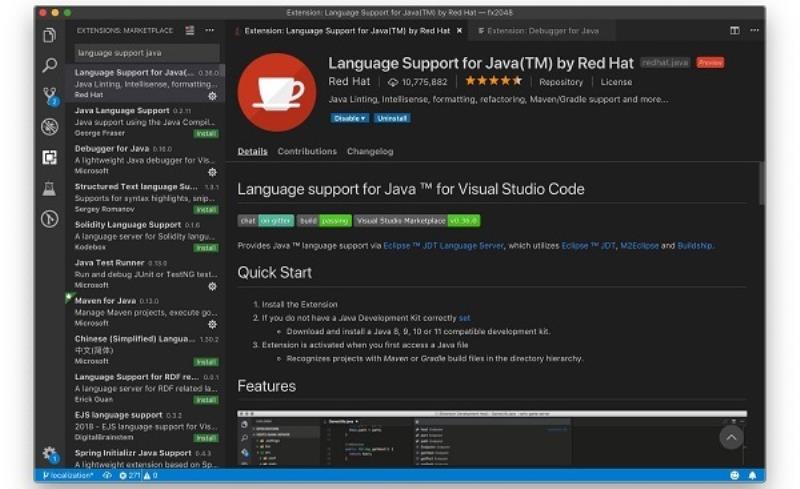
Task: Click the install count 10,775,882
Action: point(417,82)
